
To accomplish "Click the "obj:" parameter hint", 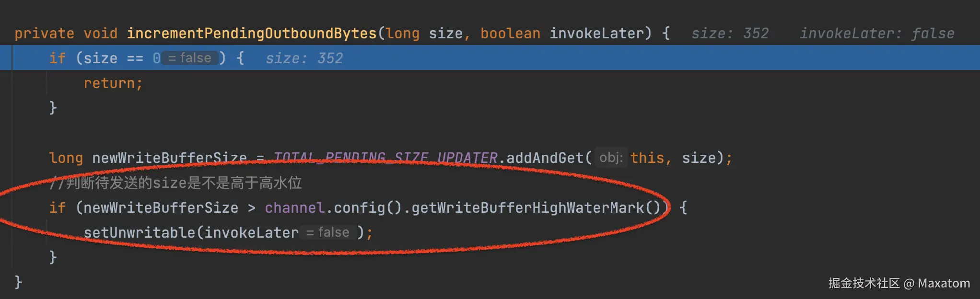I will tap(610, 158).
